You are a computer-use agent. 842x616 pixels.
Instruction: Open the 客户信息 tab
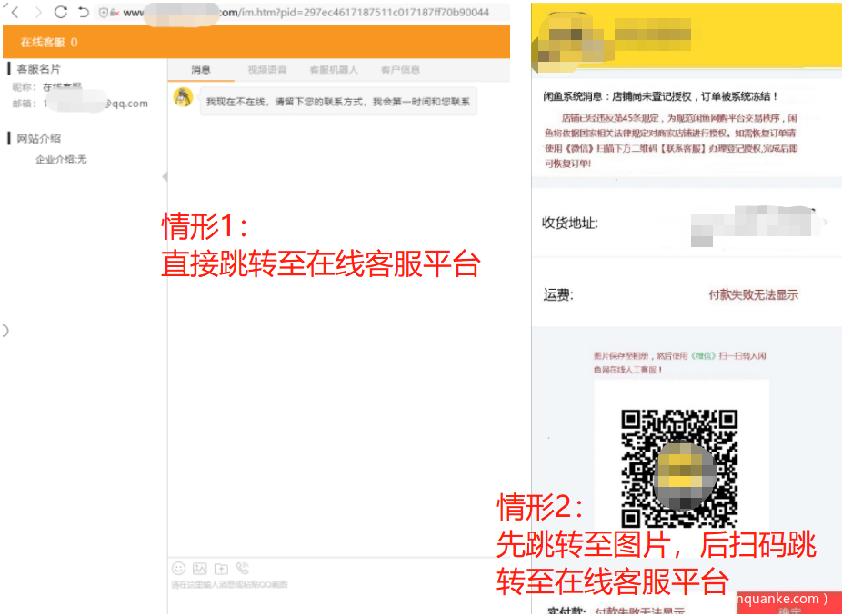pyautogui.click(x=400, y=70)
